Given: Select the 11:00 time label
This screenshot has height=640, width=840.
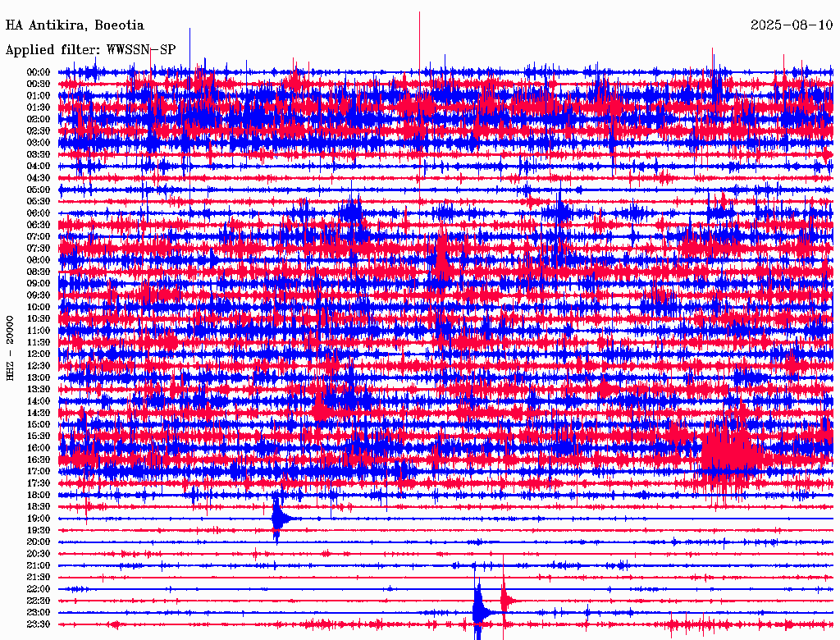Looking at the screenshot, I should coord(38,331).
